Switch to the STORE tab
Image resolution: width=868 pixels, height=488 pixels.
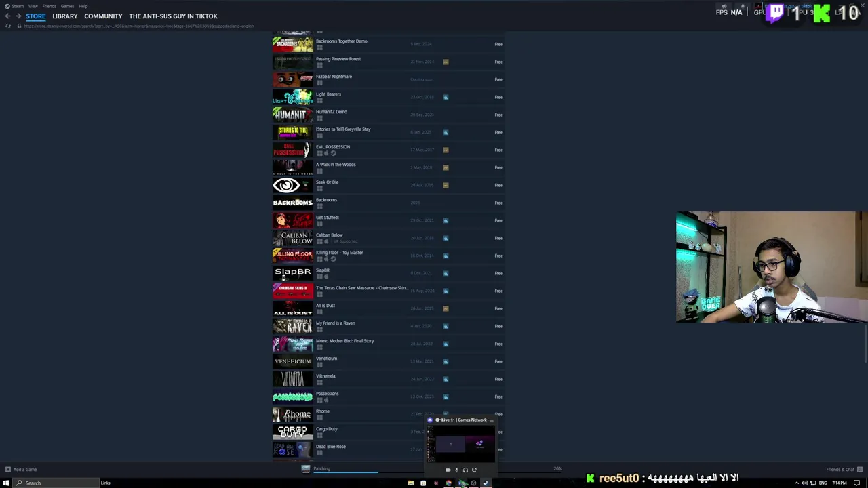point(36,16)
